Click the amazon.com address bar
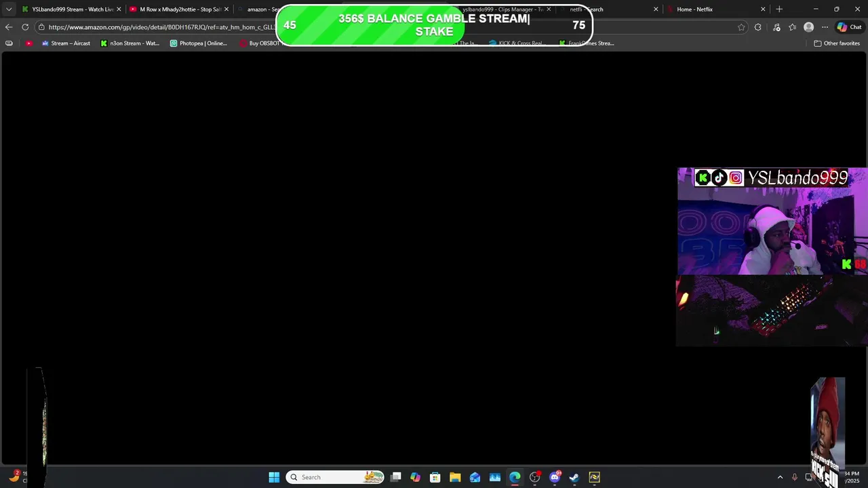The height and width of the screenshot is (488, 868). (161, 27)
